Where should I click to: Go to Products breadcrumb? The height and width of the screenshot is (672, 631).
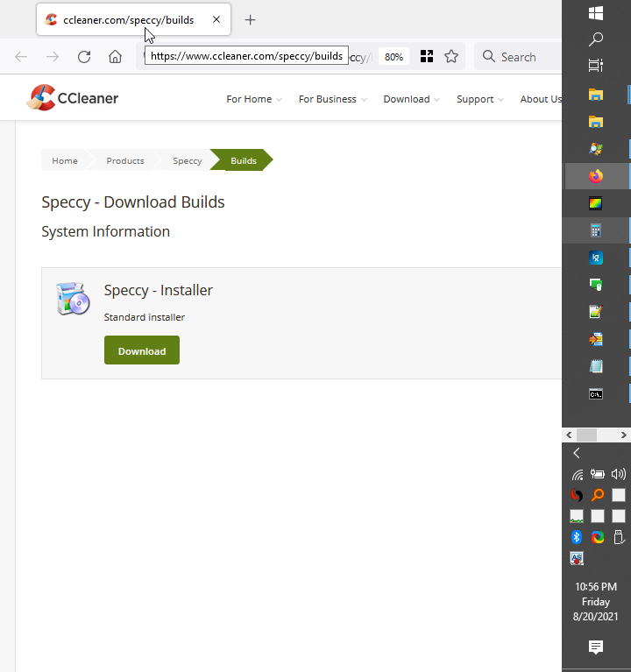125,160
